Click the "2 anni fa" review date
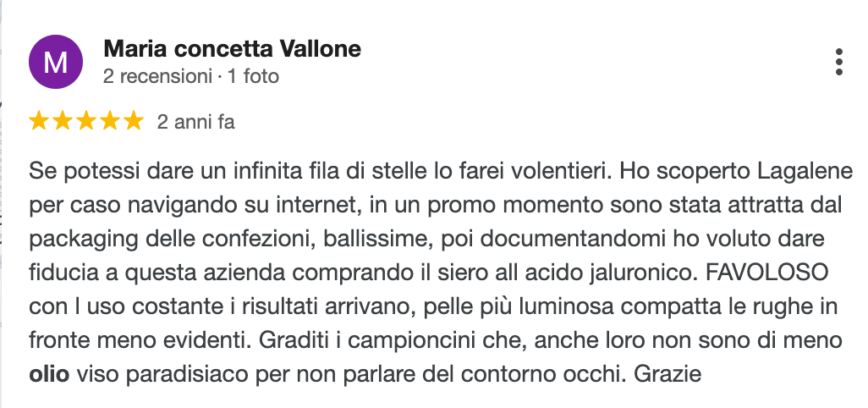Viewport: 868px width, 408px height. click(x=195, y=122)
